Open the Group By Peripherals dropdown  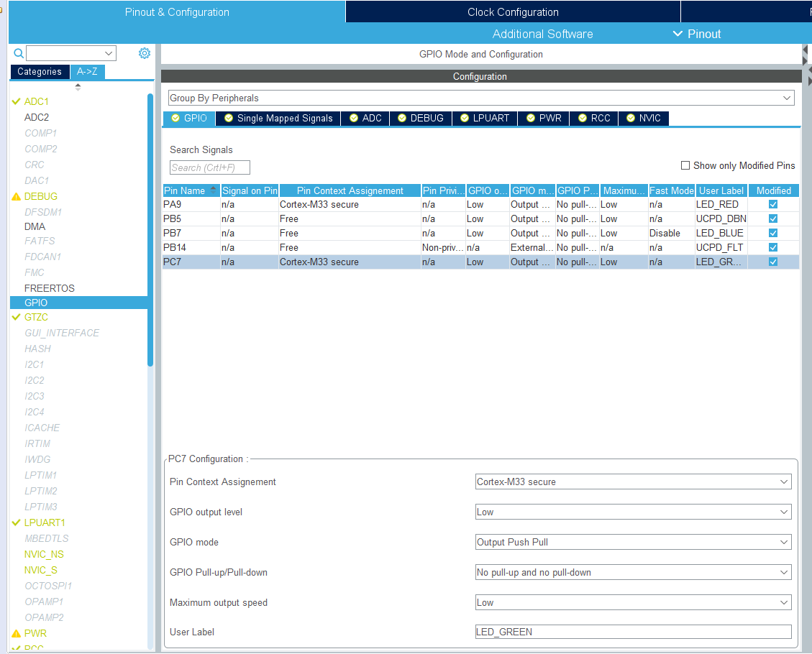[480, 98]
